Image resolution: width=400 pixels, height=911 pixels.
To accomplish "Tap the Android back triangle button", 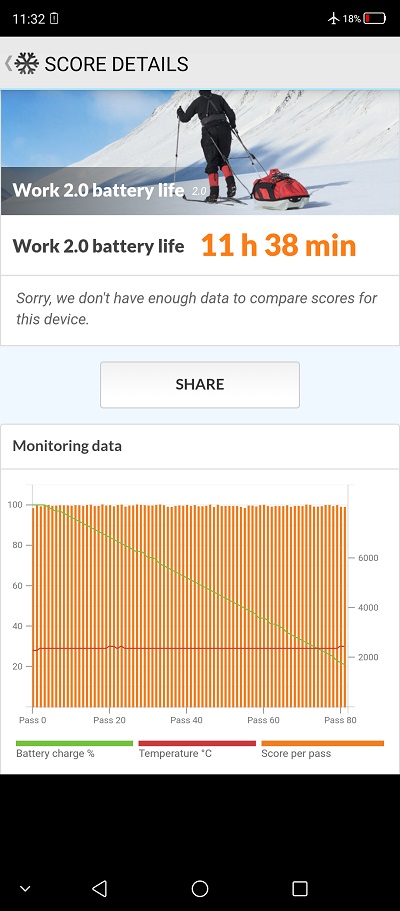I will click(x=99, y=888).
